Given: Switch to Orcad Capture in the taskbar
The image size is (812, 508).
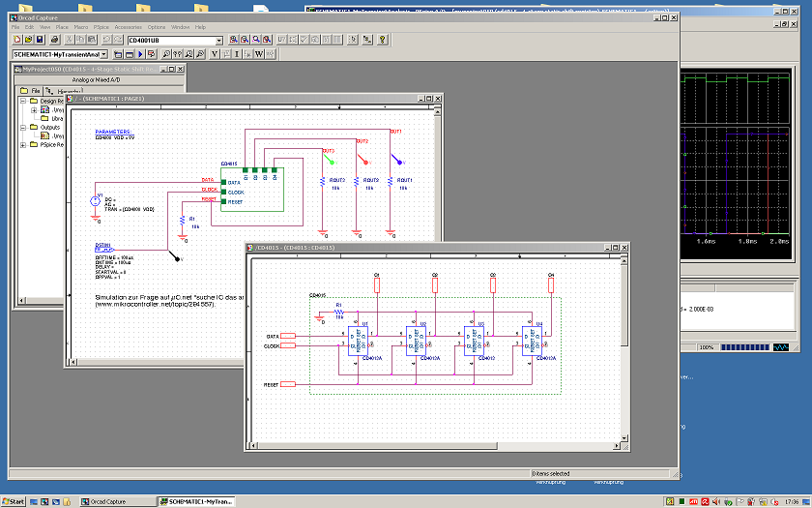Looking at the screenshot, I should coord(118,502).
